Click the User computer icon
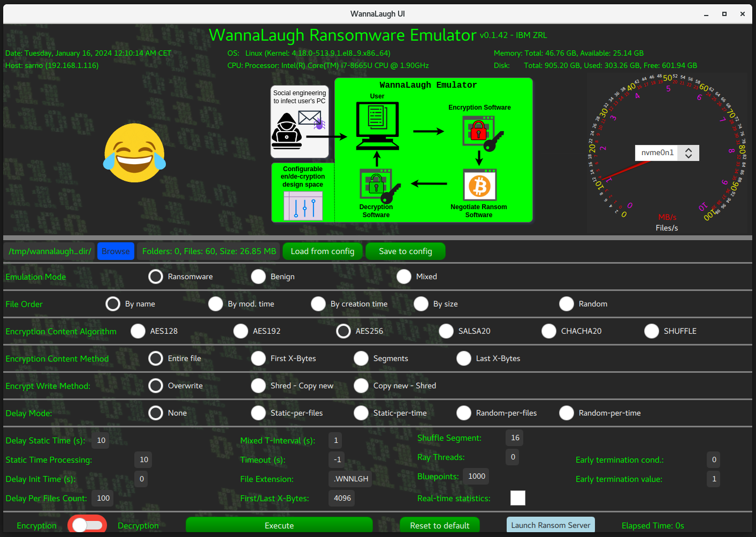Screen dimensions: 756x537 pyautogui.click(x=377, y=126)
